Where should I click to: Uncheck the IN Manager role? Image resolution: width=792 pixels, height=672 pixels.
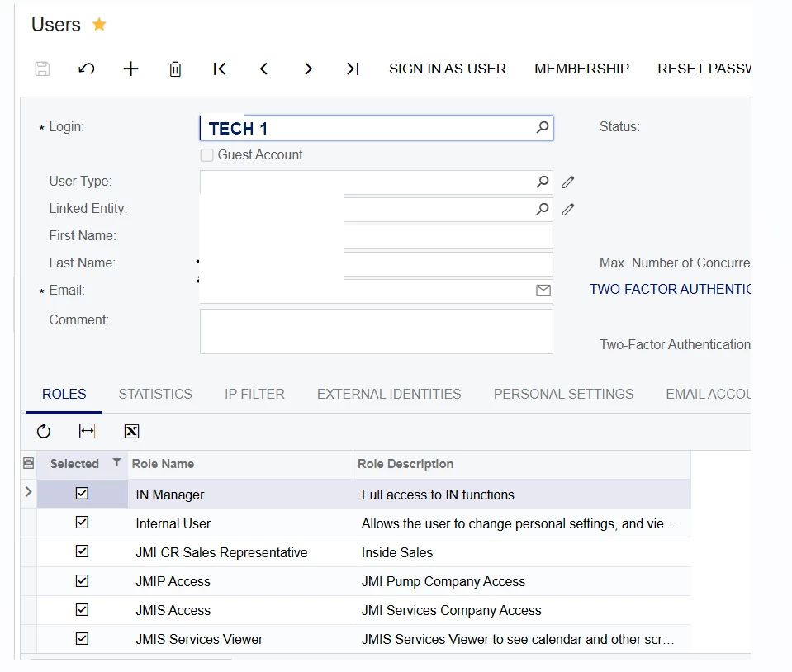pos(82,494)
